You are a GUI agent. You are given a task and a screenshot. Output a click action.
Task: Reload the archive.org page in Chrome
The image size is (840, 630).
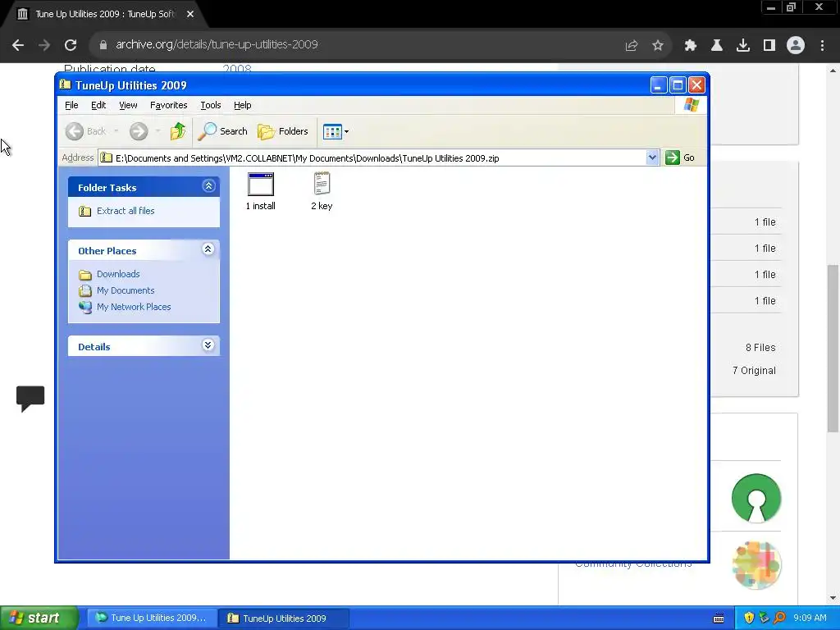tap(71, 45)
